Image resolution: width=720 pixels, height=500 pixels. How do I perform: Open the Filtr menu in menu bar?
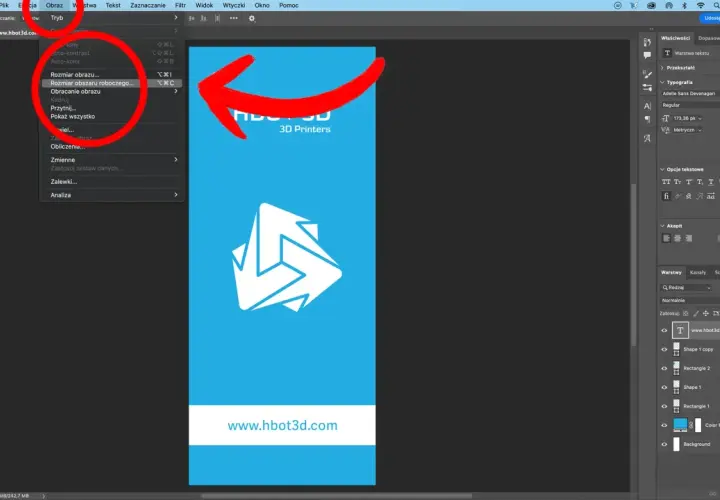point(180,6)
